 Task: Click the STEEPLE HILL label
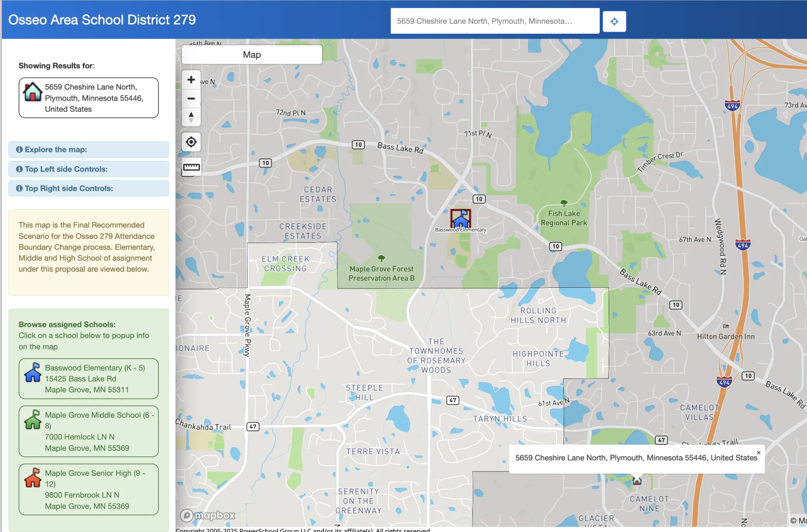pyautogui.click(x=364, y=392)
